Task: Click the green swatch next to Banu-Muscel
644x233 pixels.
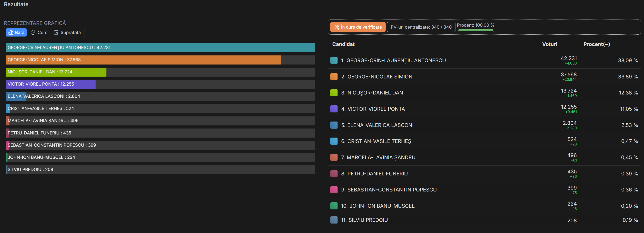Action: (334, 206)
